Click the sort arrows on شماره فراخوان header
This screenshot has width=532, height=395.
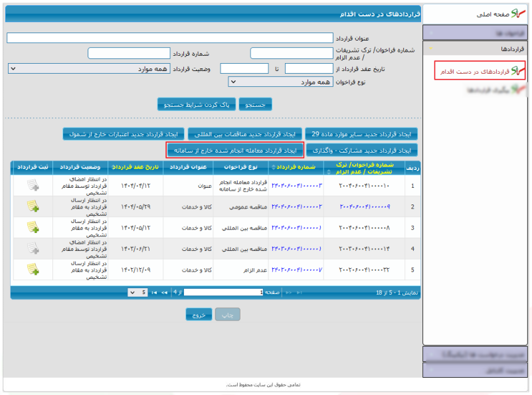[328, 172]
